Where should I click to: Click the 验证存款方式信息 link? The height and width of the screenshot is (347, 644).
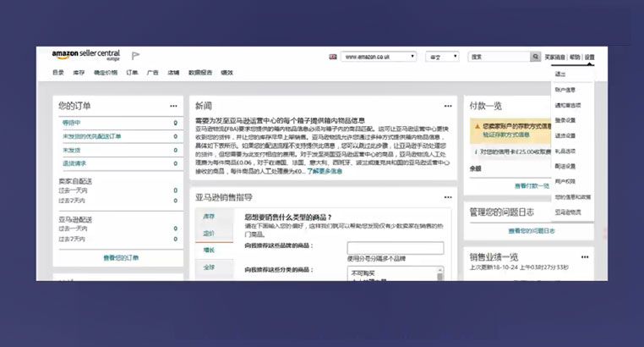point(506,135)
